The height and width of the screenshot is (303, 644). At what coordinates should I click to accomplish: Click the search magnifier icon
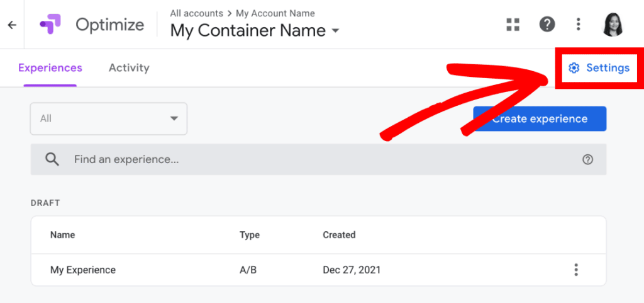(52, 159)
